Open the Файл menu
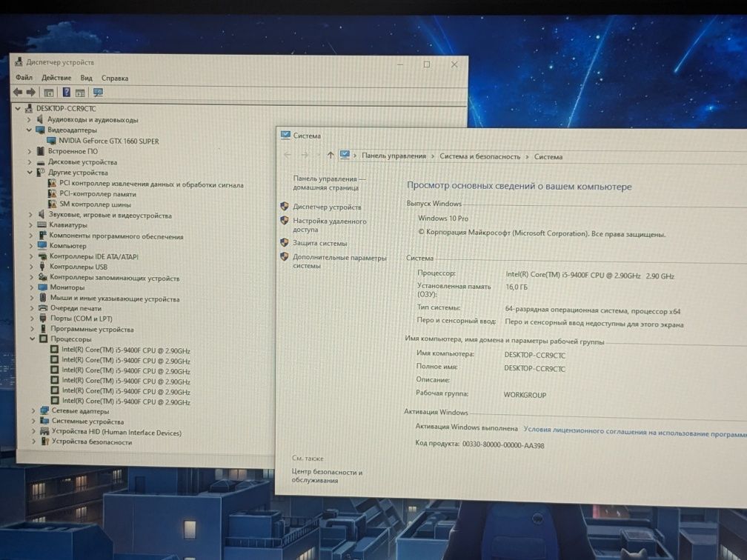The width and height of the screenshot is (747, 560). (24, 77)
